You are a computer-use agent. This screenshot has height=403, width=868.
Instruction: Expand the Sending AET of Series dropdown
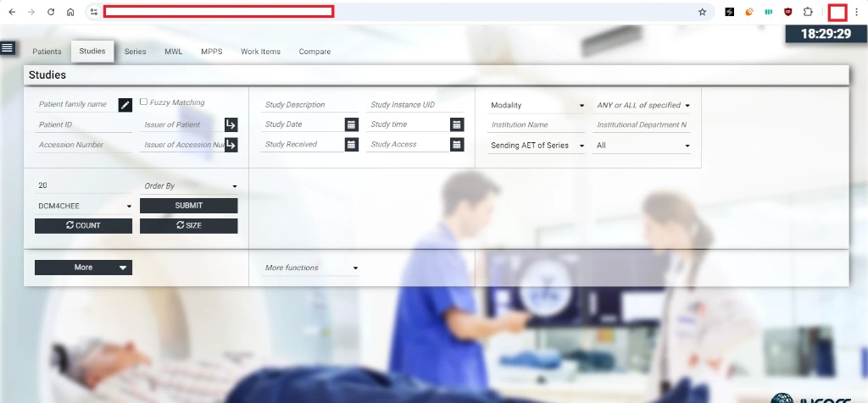coord(537,146)
